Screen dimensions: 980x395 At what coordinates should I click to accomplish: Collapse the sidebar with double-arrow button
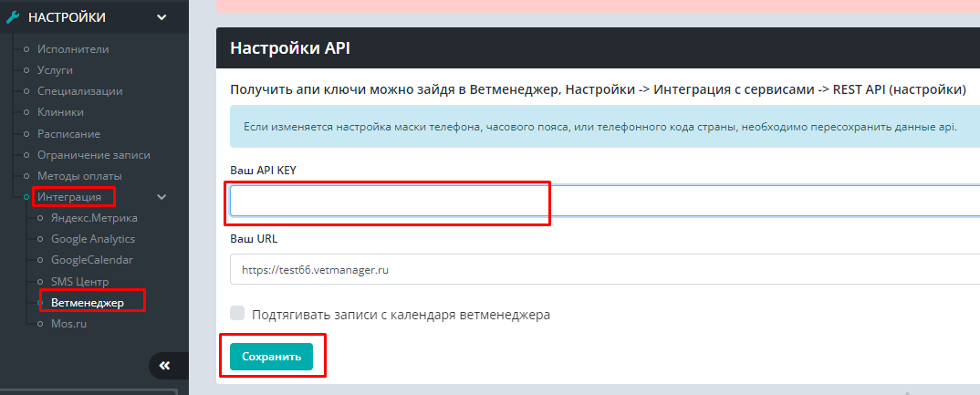point(165,366)
